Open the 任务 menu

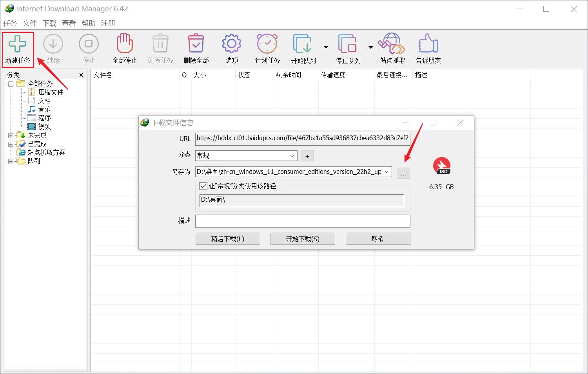[10, 23]
